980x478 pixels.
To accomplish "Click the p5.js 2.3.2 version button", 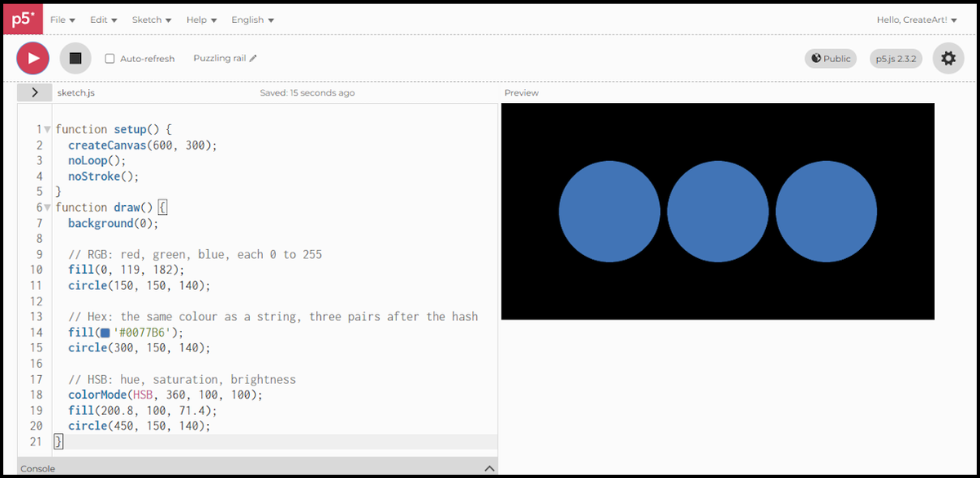I will click(896, 58).
